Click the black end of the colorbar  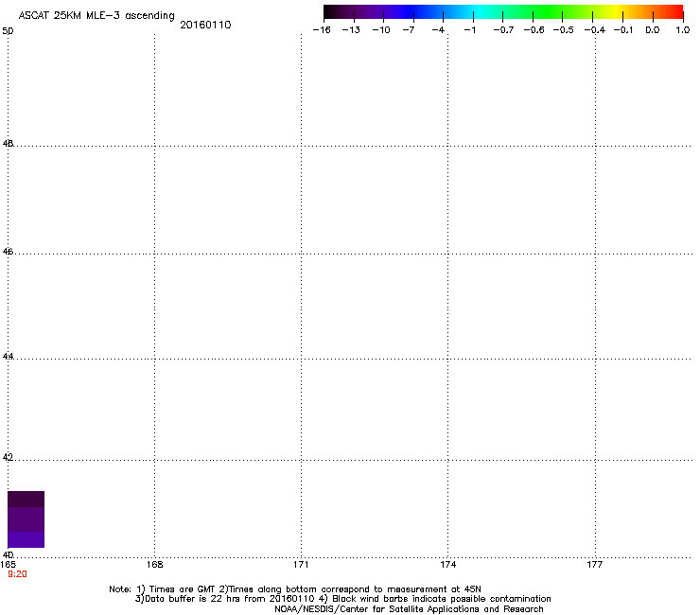pyautogui.click(x=330, y=12)
